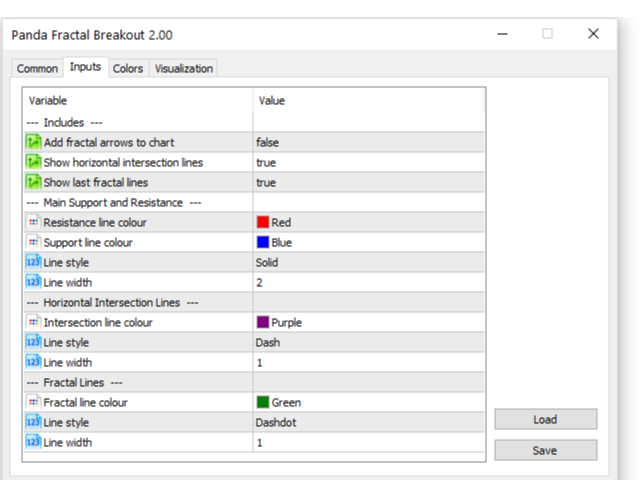640x480 pixels.
Task: Click the Intersection line colour row icon
Action: (33, 322)
